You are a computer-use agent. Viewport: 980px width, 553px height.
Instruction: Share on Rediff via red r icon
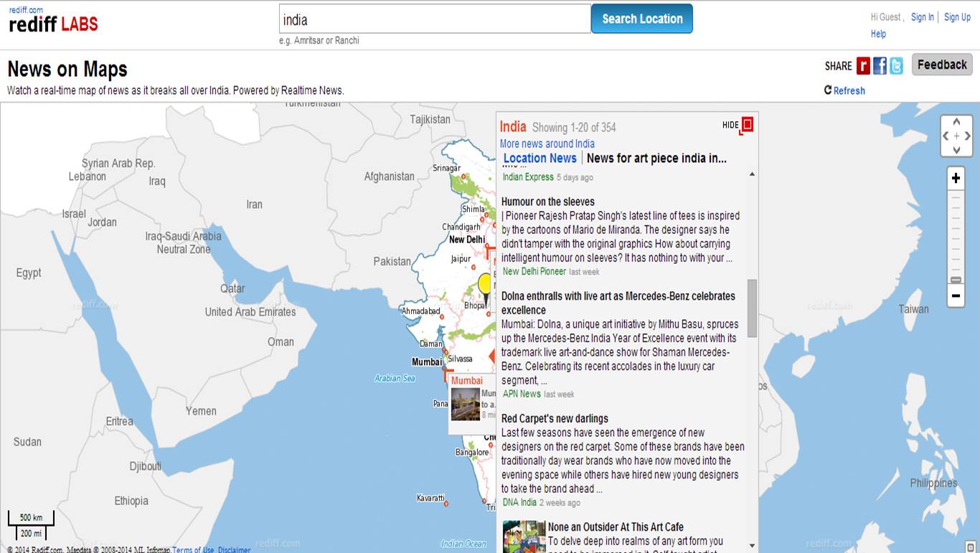[863, 66]
